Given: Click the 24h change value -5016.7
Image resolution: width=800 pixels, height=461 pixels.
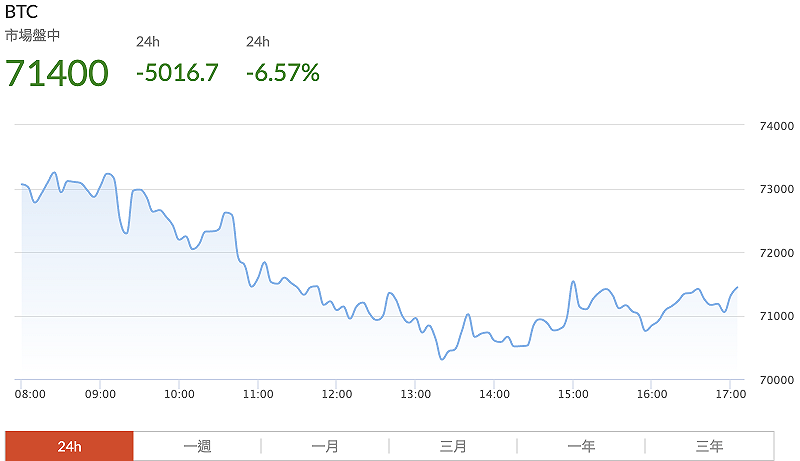Looking at the screenshot, I should [x=177, y=73].
